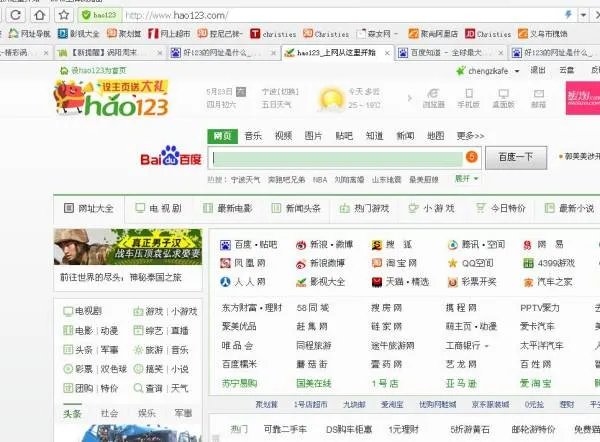Click the 搜狐 site icon
This screenshot has width=600, height=442.
click(377, 245)
